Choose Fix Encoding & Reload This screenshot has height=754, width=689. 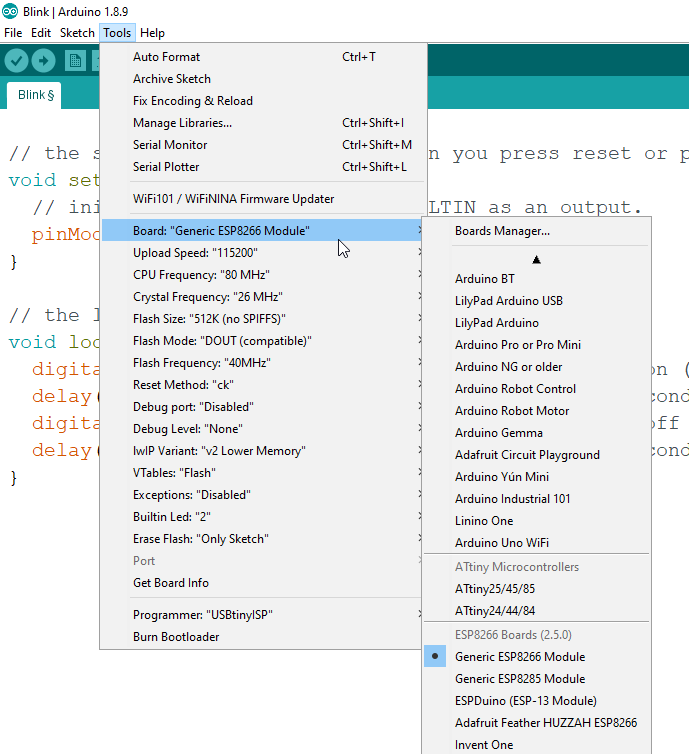point(263,101)
